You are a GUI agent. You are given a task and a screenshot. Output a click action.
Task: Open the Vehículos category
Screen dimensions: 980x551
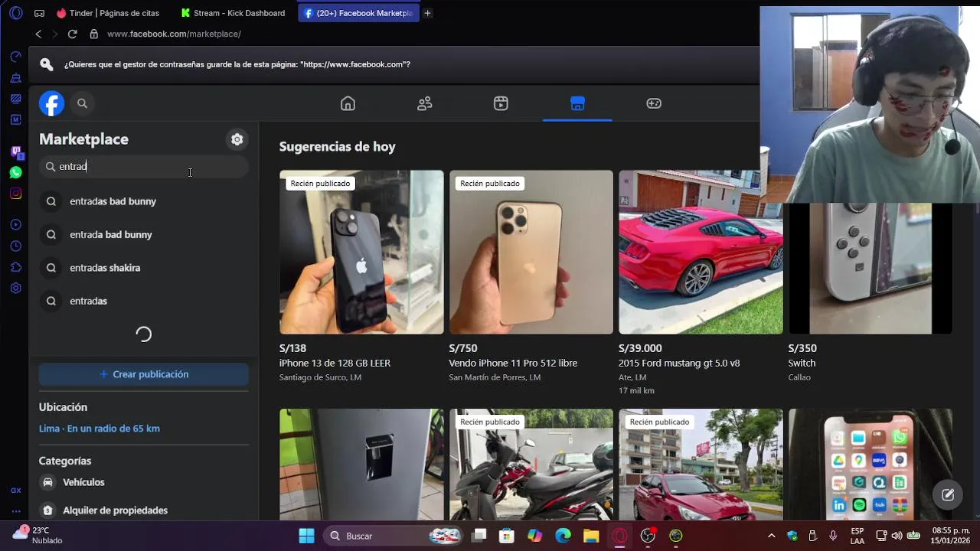coord(144,482)
